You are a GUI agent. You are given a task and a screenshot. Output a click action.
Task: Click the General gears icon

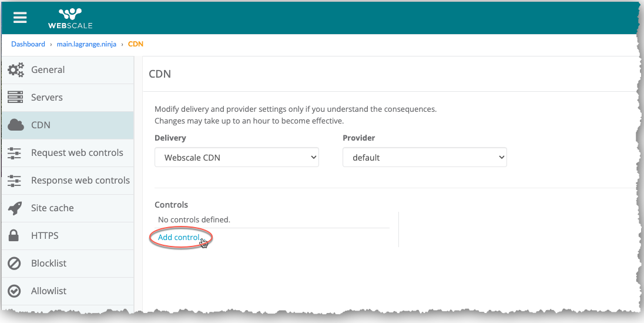pyautogui.click(x=15, y=69)
